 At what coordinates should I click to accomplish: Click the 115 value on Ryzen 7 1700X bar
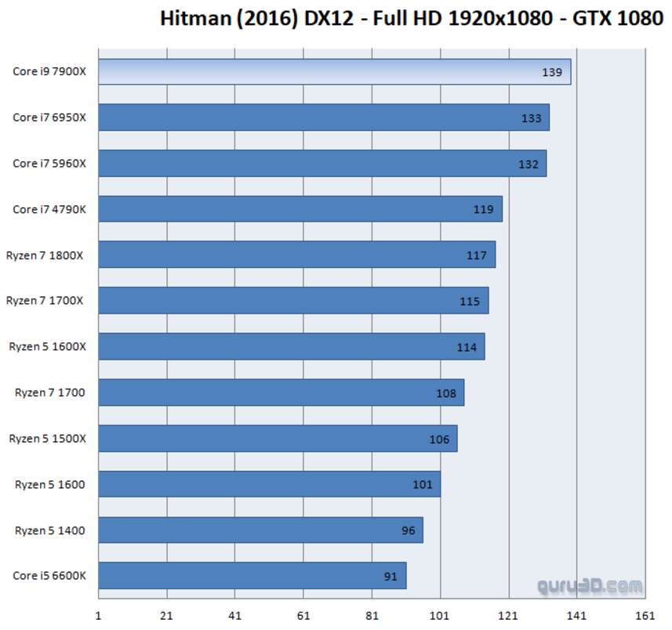pos(470,301)
